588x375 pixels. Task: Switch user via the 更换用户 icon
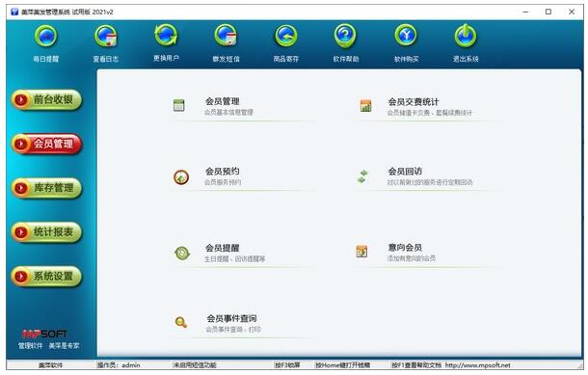click(166, 36)
